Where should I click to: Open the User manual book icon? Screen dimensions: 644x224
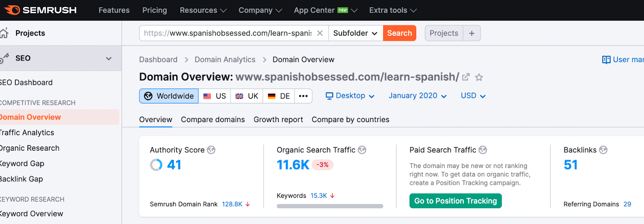[606, 60]
